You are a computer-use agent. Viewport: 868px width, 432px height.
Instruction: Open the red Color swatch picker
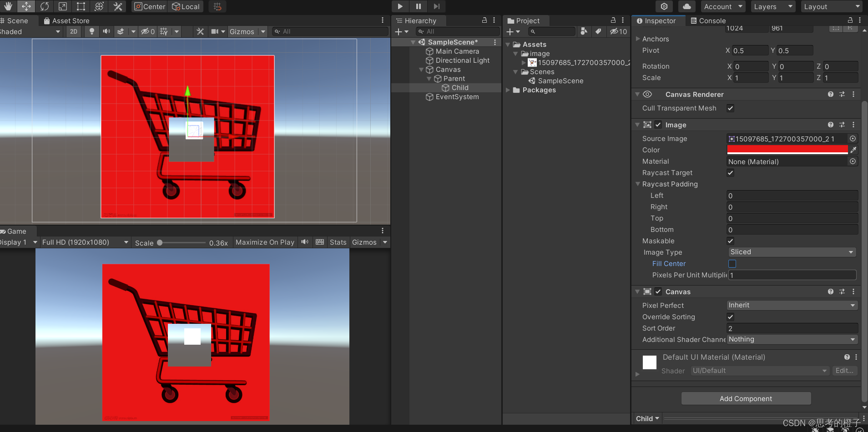click(787, 150)
